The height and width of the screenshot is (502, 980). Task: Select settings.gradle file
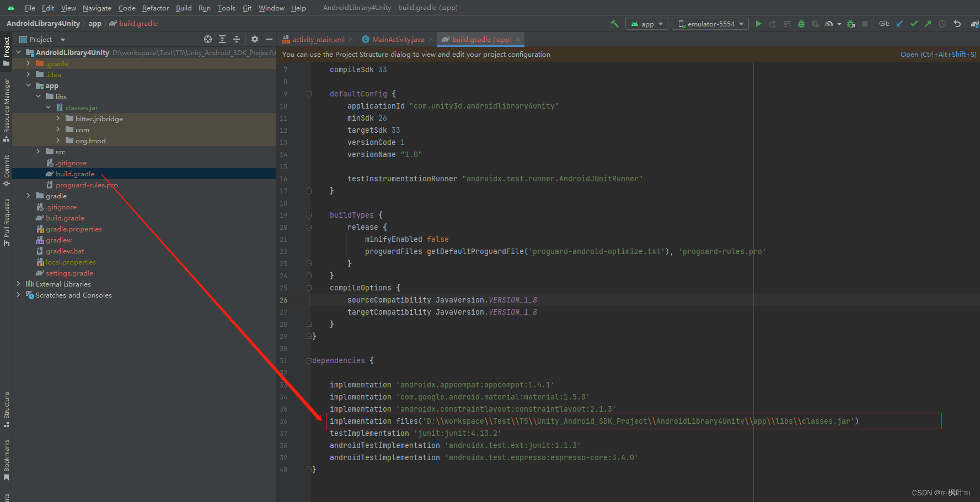pyautogui.click(x=69, y=273)
